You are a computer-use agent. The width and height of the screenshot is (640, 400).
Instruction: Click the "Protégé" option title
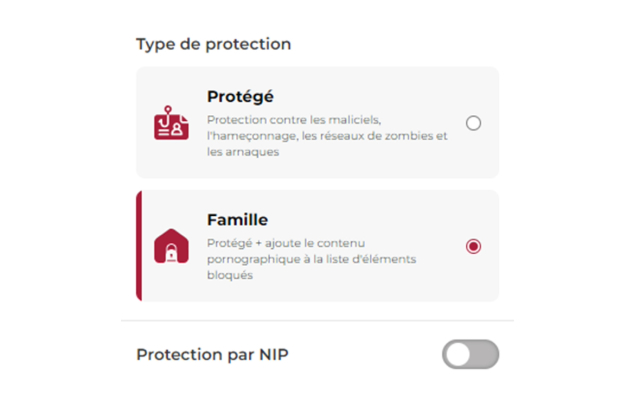(240, 97)
